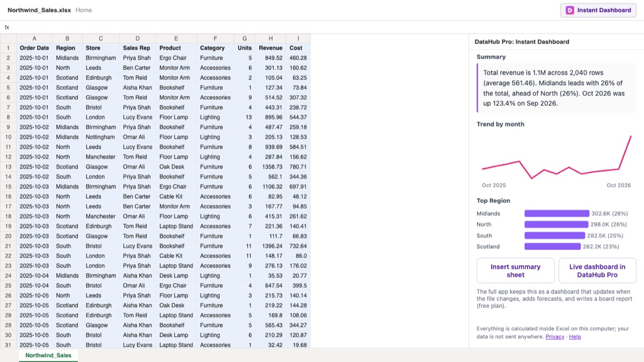Image resolution: width=644 pixels, height=362 pixels.
Task: Select revenue cell 1396.24
Action: (270, 246)
